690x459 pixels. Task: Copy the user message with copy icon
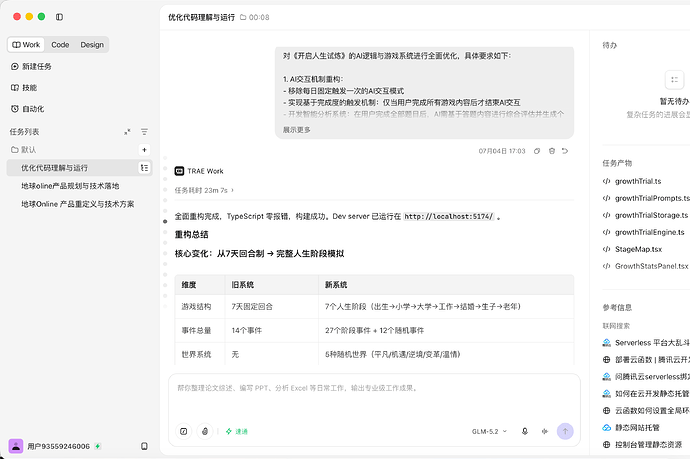[x=537, y=151]
